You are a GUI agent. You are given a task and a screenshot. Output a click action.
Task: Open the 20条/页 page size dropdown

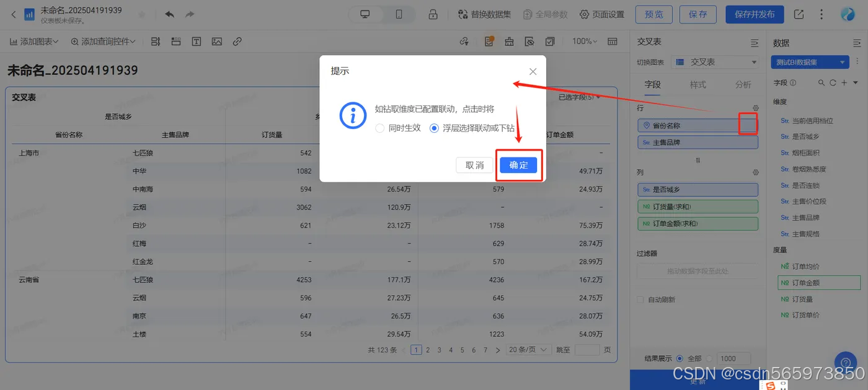528,350
